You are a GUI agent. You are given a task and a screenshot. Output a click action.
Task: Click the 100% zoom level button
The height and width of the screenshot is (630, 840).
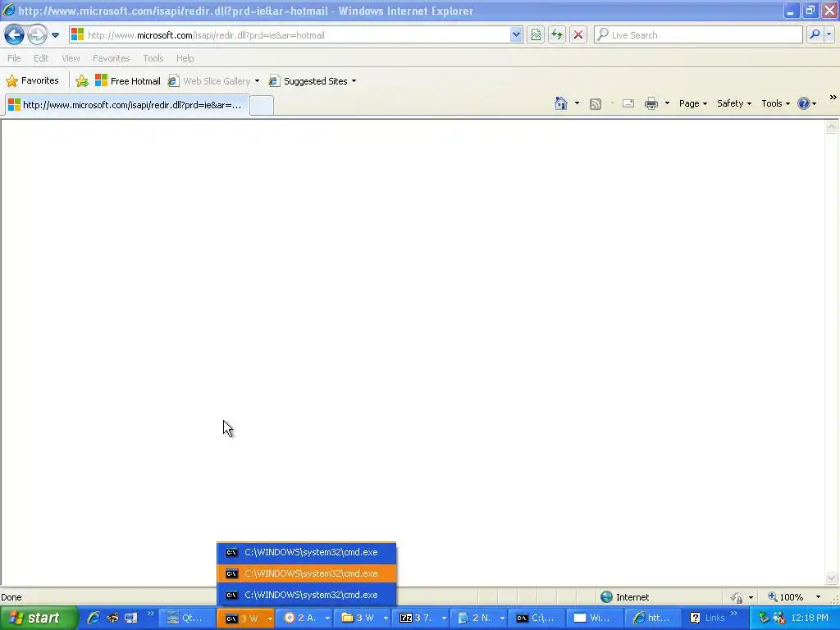pyautogui.click(x=785, y=597)
